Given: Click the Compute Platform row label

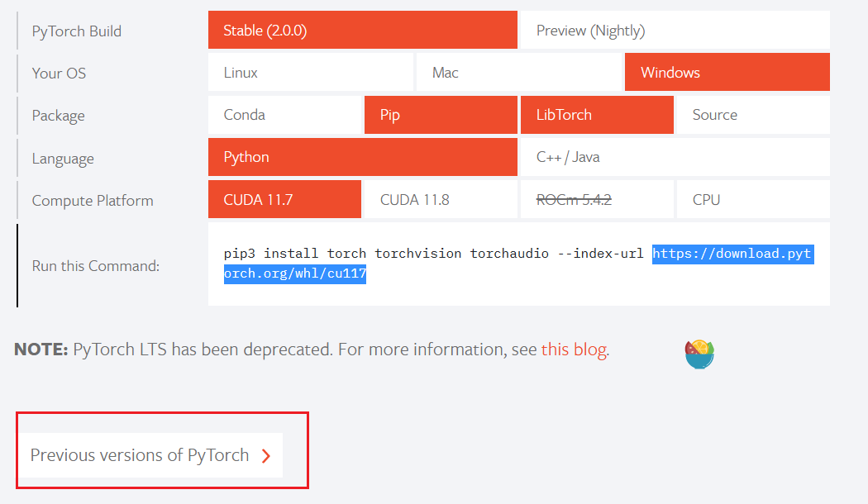Looking at the screenshot, I should (x=93, y=201).
